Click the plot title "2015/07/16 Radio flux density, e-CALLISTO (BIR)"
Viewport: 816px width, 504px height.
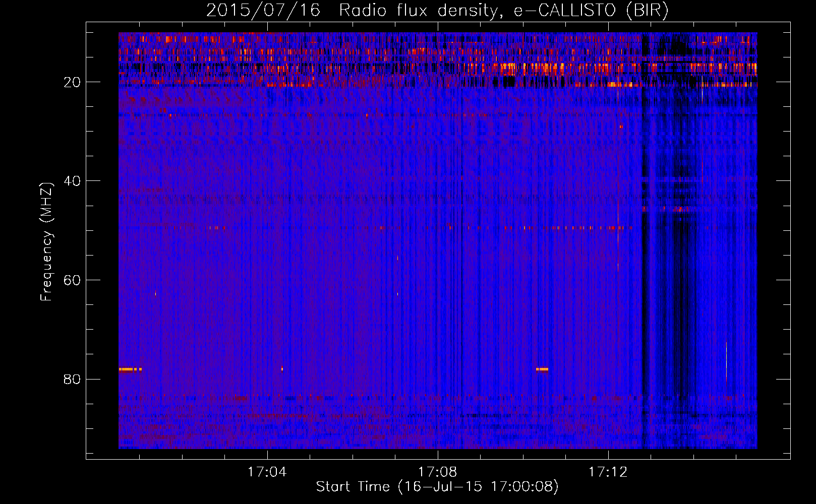[x=437, y=10]
